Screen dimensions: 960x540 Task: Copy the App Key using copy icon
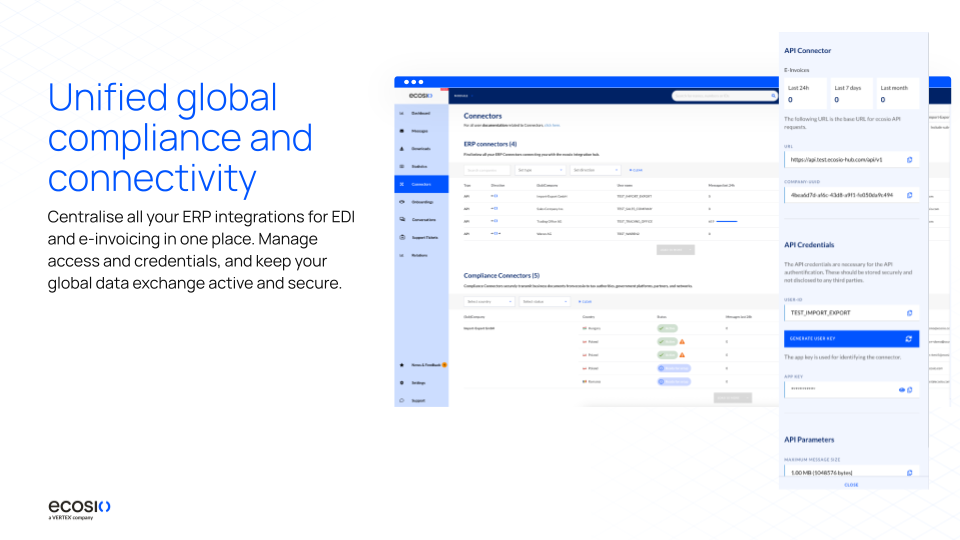tap(910, 389)
